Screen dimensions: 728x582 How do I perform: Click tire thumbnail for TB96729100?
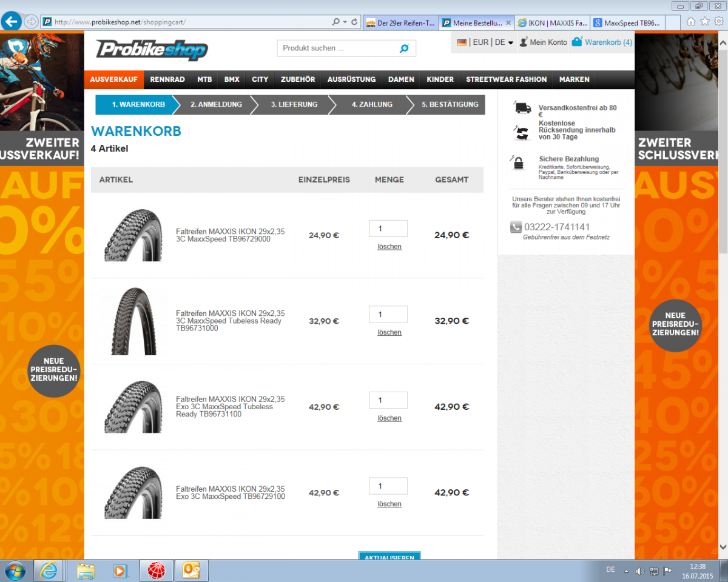point(133,493)
